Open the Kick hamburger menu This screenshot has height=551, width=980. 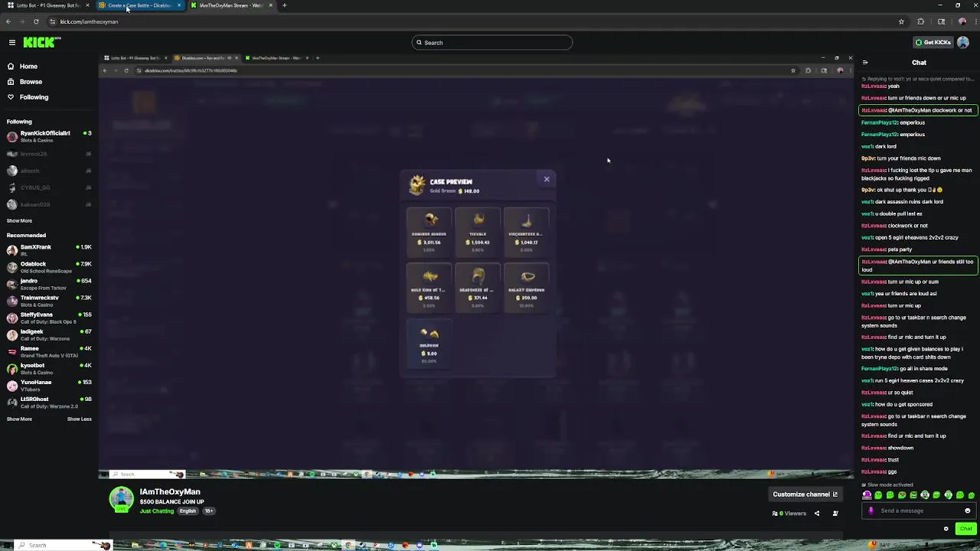point(12,42)
